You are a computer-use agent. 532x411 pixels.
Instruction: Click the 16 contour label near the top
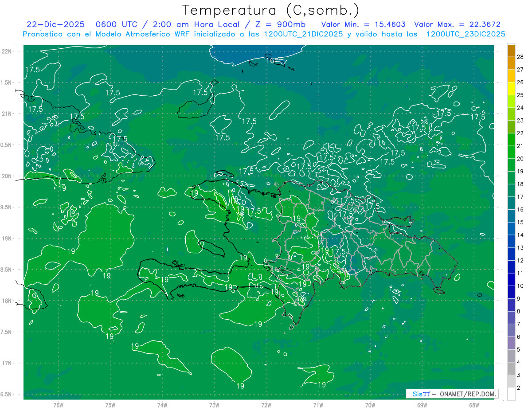pos(270,61)
